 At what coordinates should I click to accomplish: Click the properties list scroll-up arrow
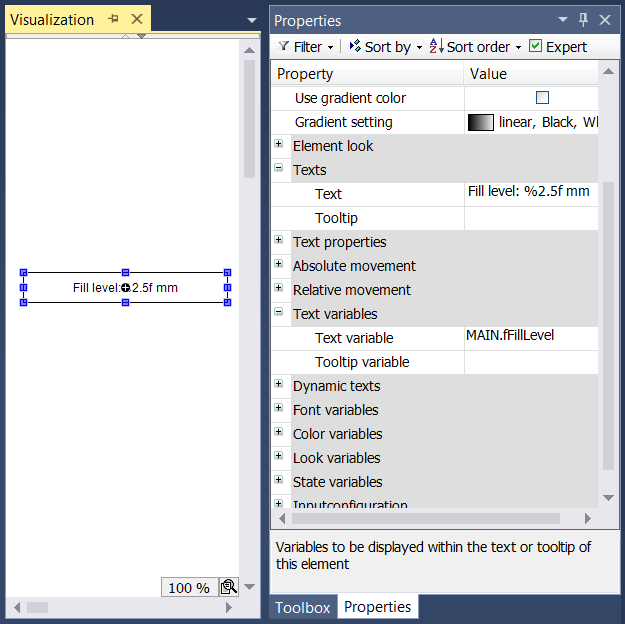click(608, 72)
